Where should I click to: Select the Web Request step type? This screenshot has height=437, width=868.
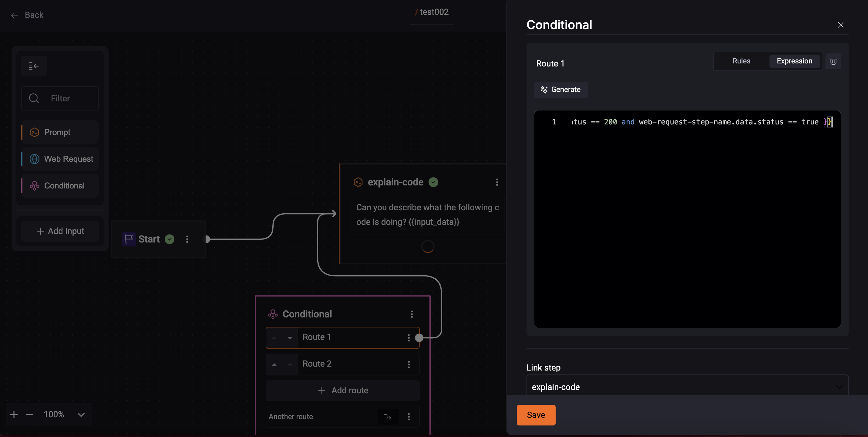(x=59, y=159)
